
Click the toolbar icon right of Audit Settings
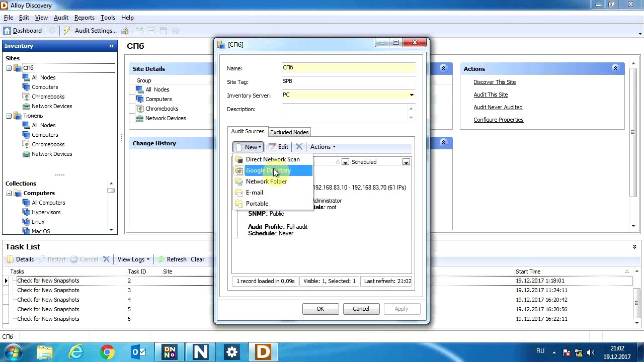(x=125, y=31)
